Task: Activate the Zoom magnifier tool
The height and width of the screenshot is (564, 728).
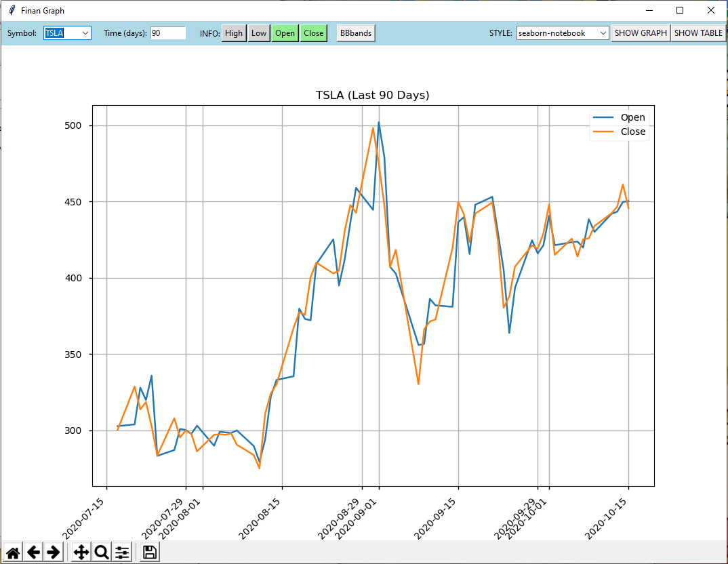Action: pos(102,552)
